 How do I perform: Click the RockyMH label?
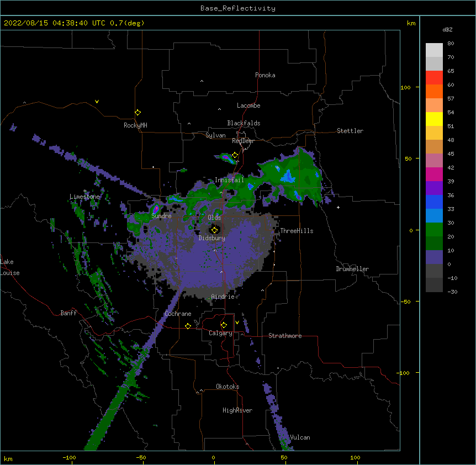135,125
